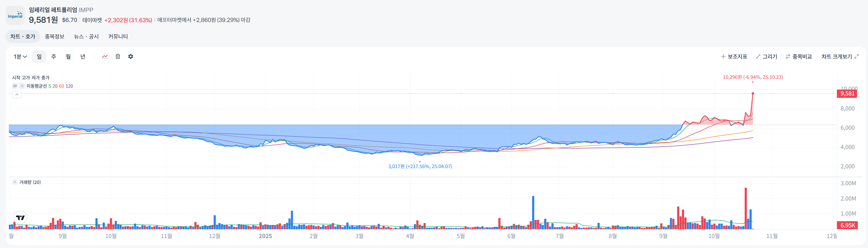Open the 뉴스 · 공시 tab
868x248 pixels.
(x=86, y=36)
